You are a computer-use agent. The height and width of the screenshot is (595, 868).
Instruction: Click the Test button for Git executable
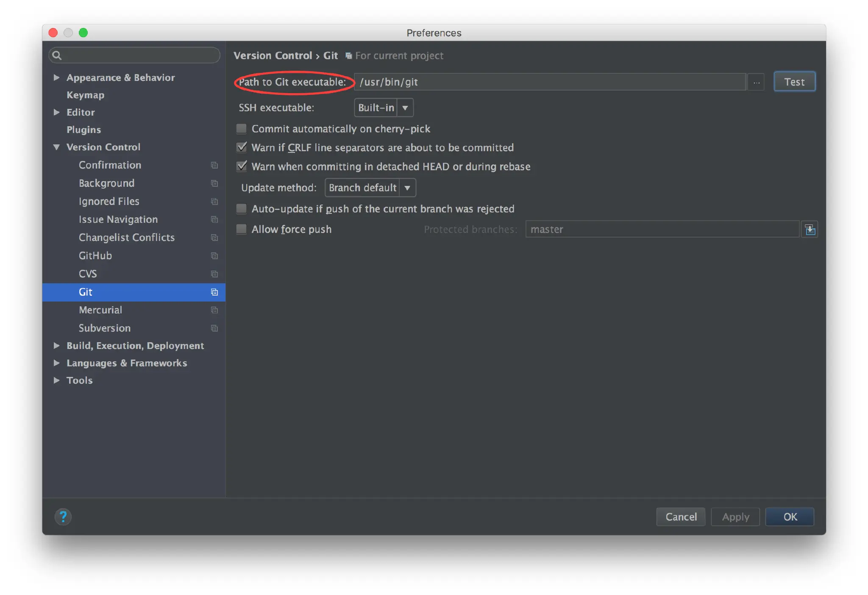tap(794, 82)
